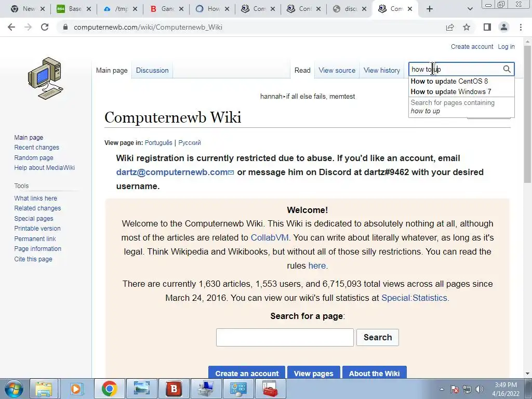The image size is (532, 399).
Task: Click the 'Search' button
Action: coord(378,337)
